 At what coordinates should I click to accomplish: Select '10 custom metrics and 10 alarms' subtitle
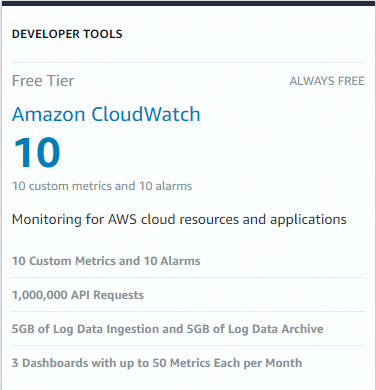pyautogui.click(x=102, y=186)
